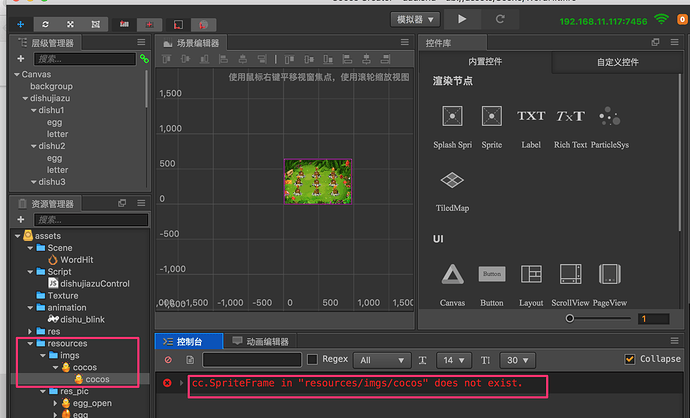The image size is (690, 418).
Task: Select the WordHit scene file
Action: click(77, 260)
